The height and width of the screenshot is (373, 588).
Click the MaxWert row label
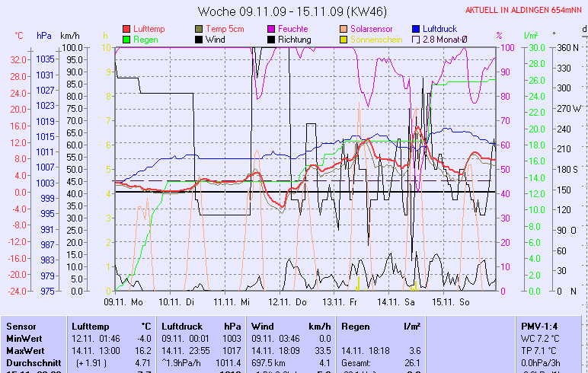click(x=24, y=349)
